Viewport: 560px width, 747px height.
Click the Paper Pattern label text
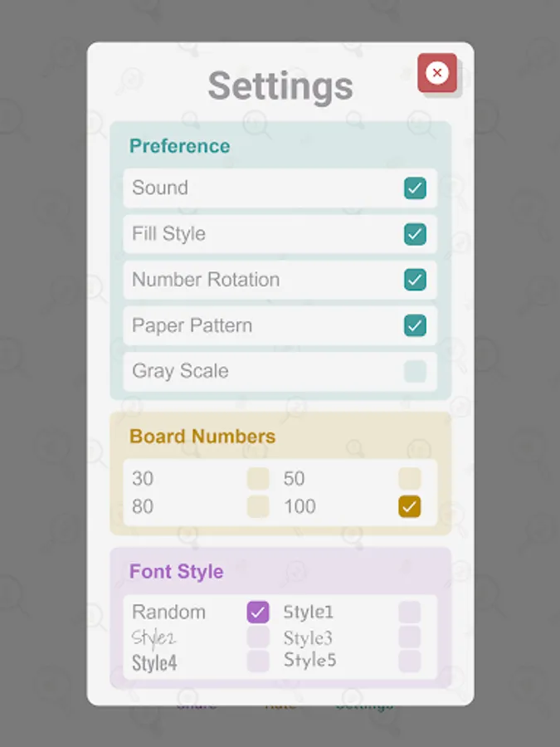point(192,325)
